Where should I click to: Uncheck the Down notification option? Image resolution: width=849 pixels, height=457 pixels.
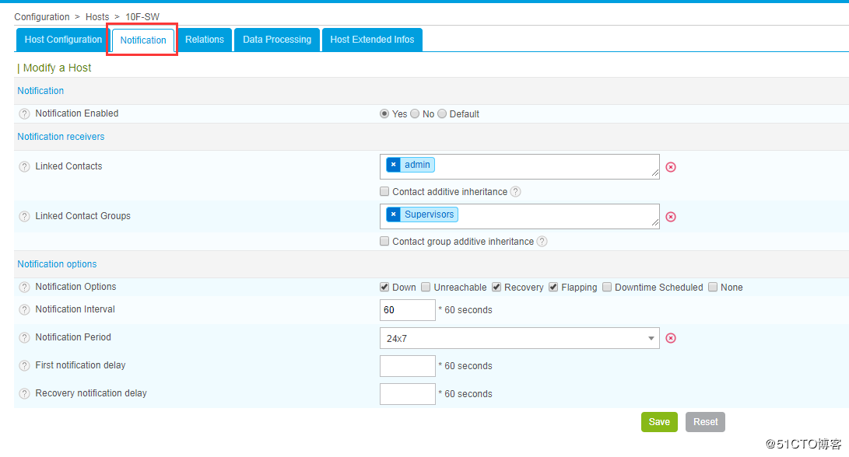[384, 287]
